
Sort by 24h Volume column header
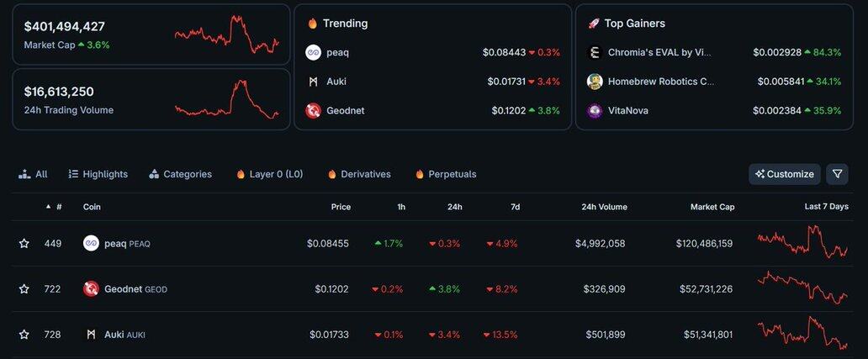(x=604, y=207)
